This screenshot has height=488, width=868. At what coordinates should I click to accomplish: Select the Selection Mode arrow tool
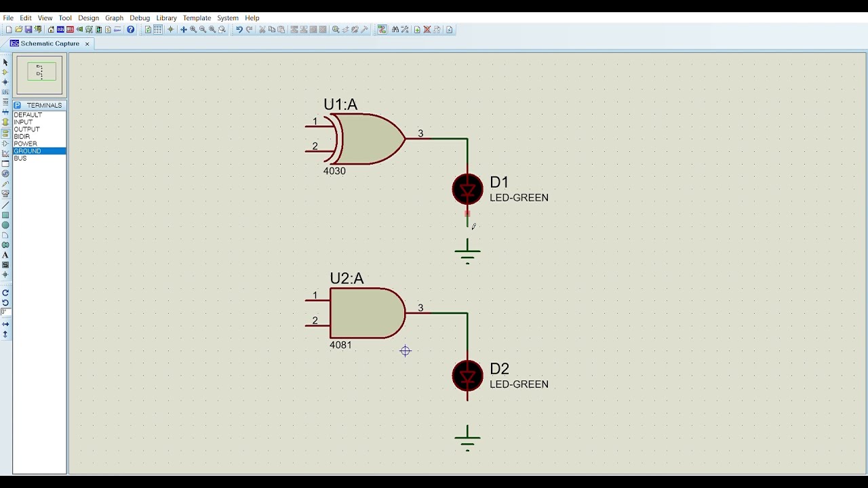(x=5, y=62)
